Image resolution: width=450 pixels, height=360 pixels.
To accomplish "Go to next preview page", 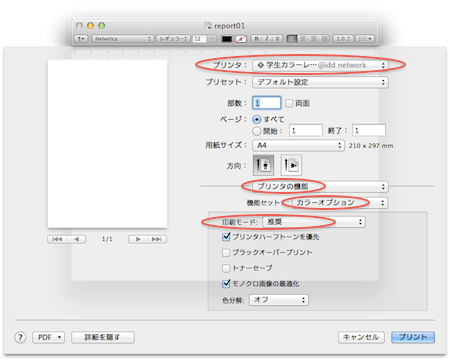I will [x=138, y=239].
